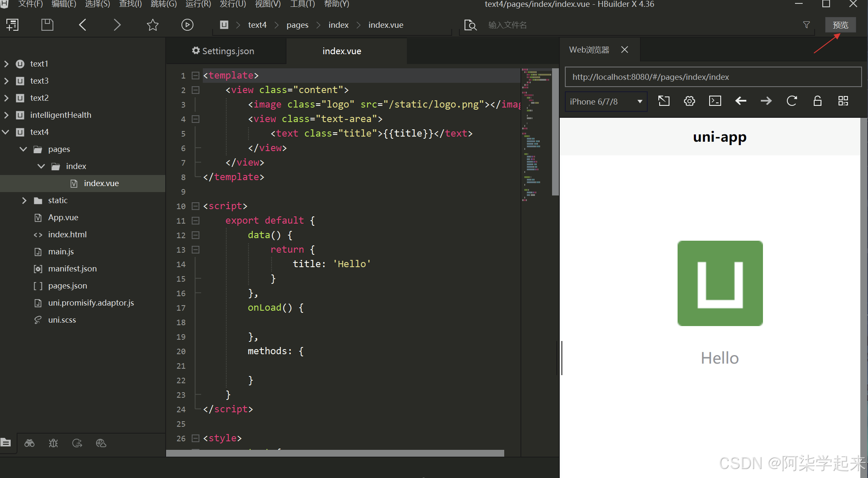Open index.html in the project tree
The height and width of the screenshot is (478, 868).
67,234
